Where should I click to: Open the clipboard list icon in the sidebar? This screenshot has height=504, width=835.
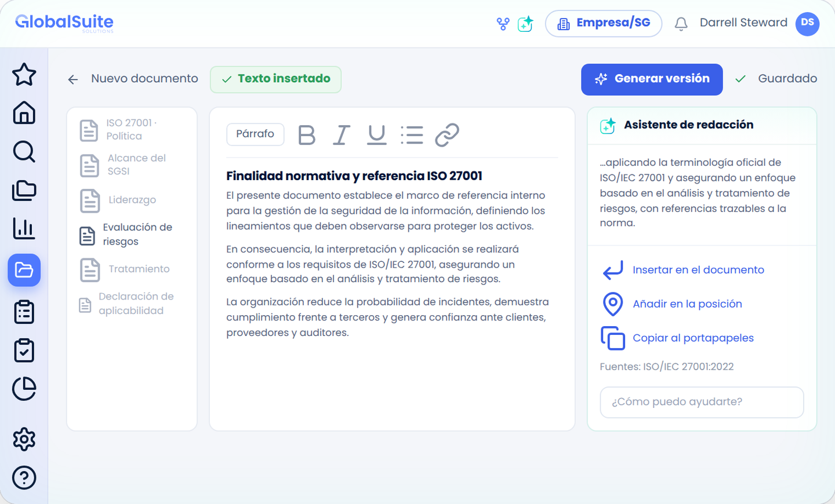pos(24,312)
